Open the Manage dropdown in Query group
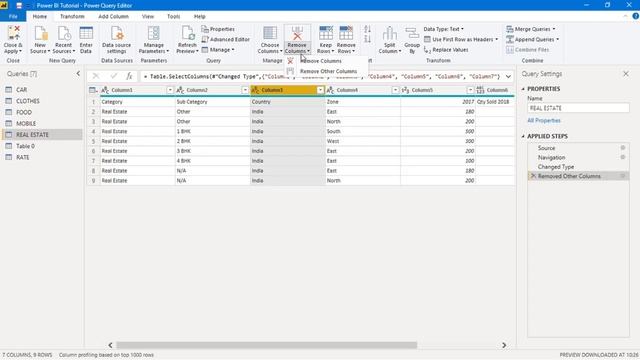This screenshot has width=640, height=360. [x=218, y=50]
